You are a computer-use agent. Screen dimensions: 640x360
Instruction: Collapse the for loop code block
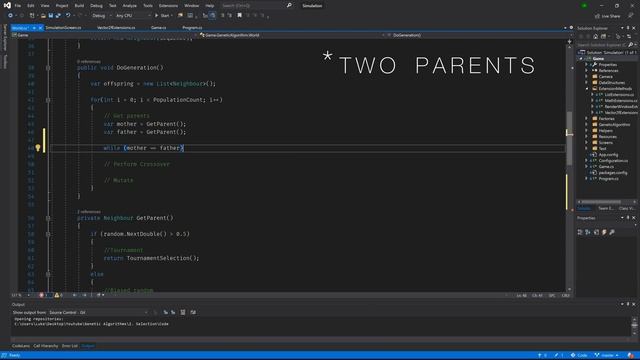[x=48, y=100]
